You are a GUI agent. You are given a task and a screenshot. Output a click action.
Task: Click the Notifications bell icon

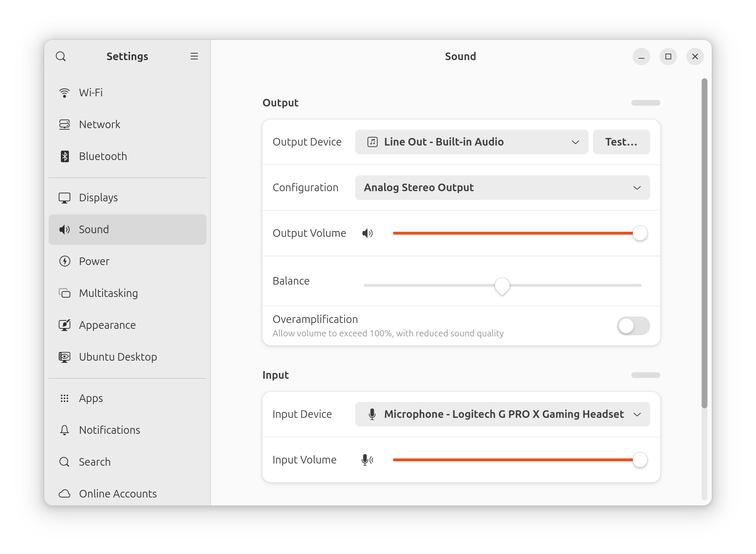point(65,430)
